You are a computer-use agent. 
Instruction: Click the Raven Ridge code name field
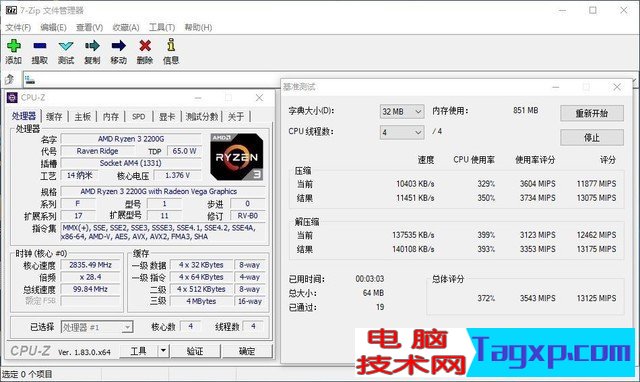click(x=97, y=151)
